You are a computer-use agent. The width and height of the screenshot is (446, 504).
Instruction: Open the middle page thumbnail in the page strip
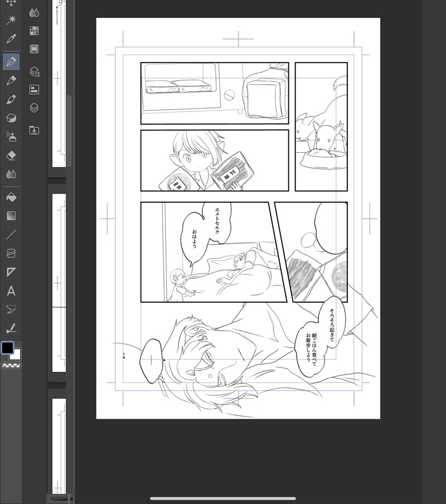(59, 283)
